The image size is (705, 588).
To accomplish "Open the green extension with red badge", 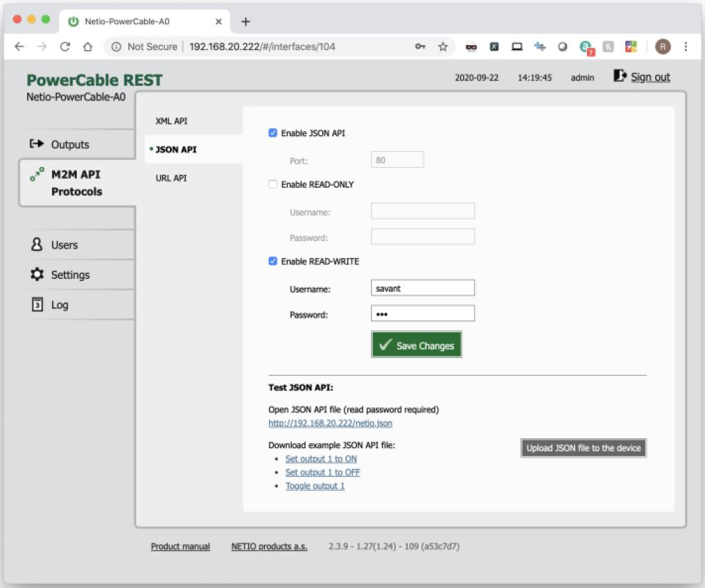I will coord(586,47).
